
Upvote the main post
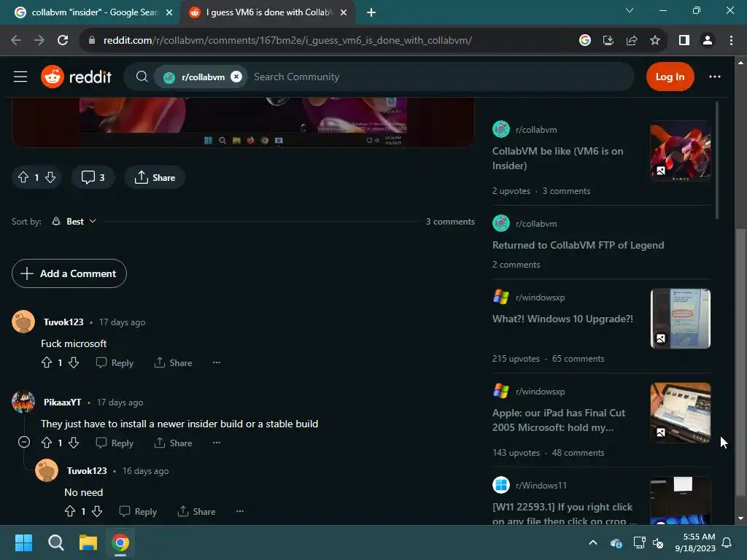pos(23,178)
